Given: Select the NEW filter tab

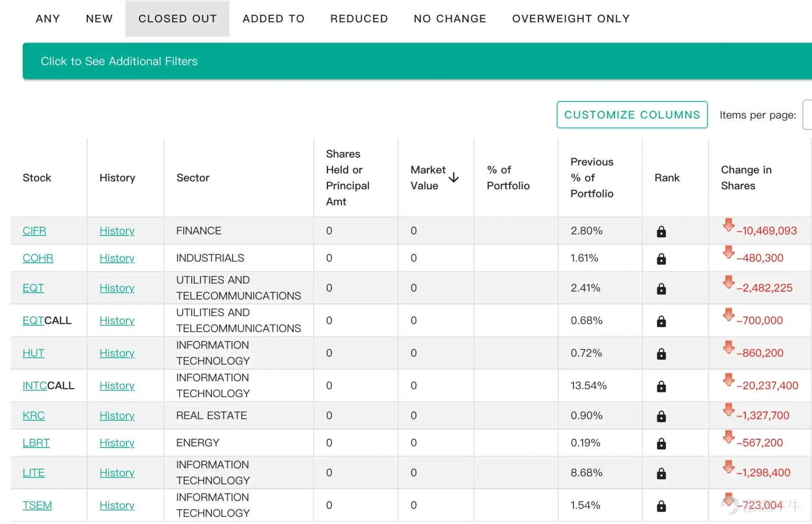Looking at the screenshot, I should [99, 19].
